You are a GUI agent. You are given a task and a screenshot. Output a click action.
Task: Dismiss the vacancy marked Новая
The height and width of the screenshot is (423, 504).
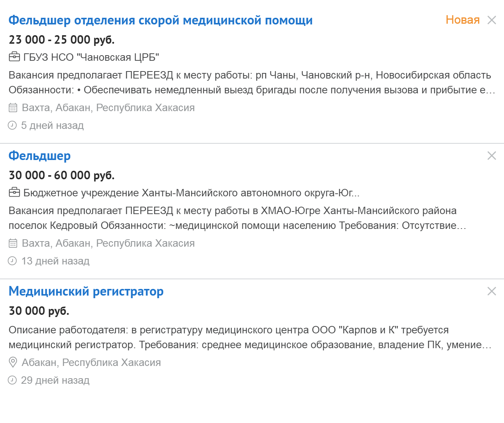(x=492, y=20)
